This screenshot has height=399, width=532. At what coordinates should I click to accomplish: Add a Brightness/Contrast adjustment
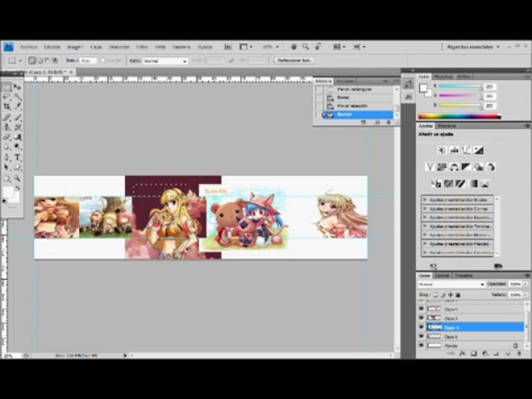pyautogui.click(x=442, y=150)
